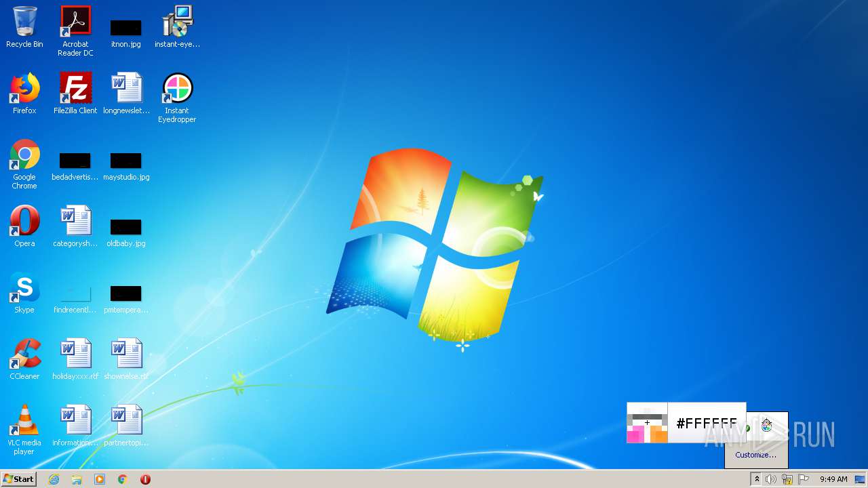
Task: Open the volume speaker tray icon
Action: click(x=771, y=479)
